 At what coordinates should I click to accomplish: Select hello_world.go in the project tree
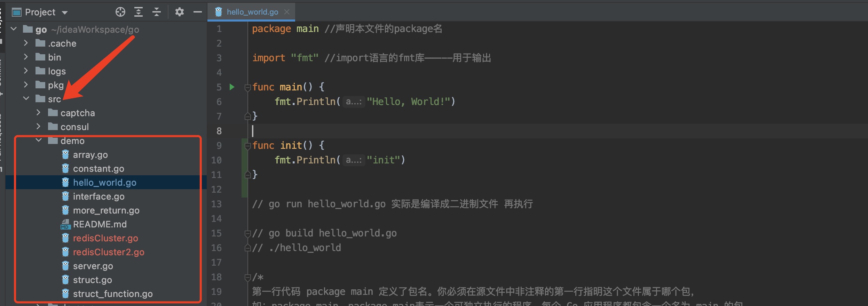[104, 183]
